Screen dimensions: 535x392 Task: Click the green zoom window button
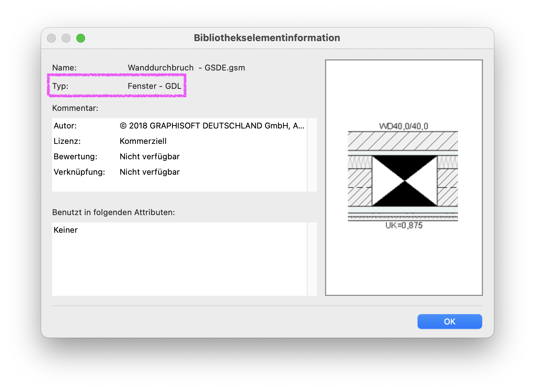81,38
